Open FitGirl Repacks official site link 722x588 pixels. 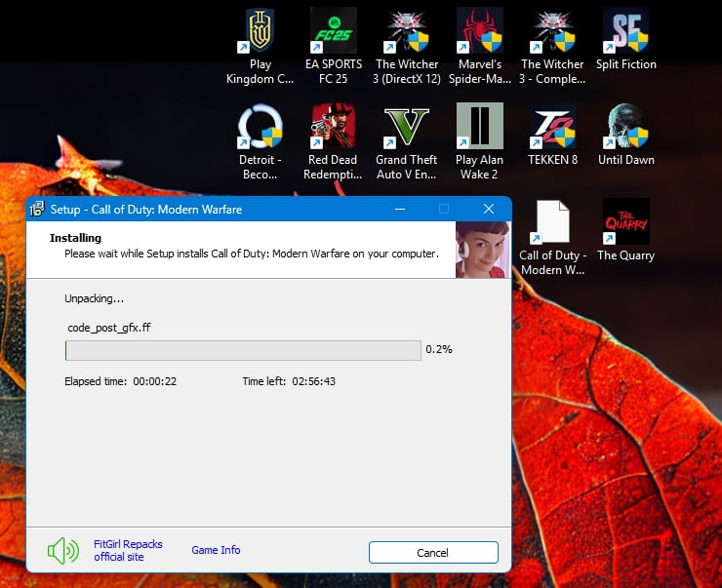coord(128,550)
